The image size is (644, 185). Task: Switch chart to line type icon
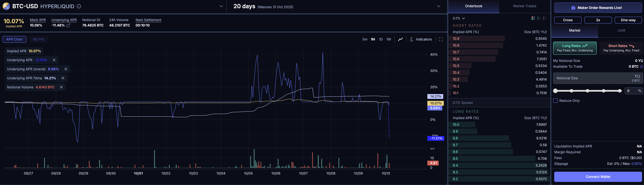point(400,39)
